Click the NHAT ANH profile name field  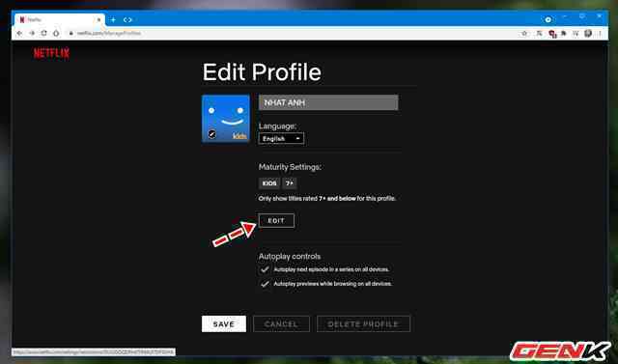[328, 102]
